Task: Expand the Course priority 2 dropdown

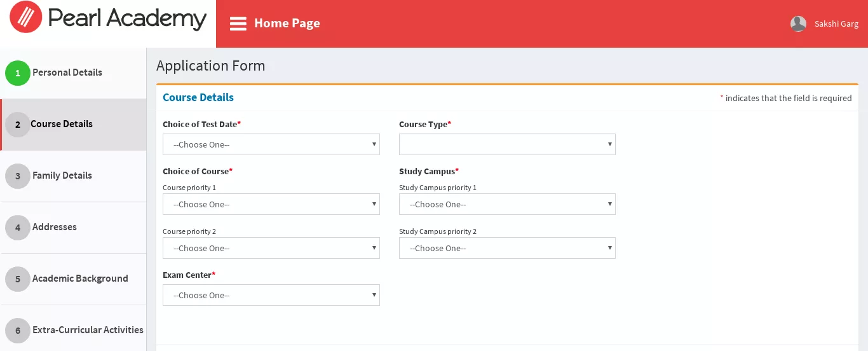Action: [x=271, y=248]
